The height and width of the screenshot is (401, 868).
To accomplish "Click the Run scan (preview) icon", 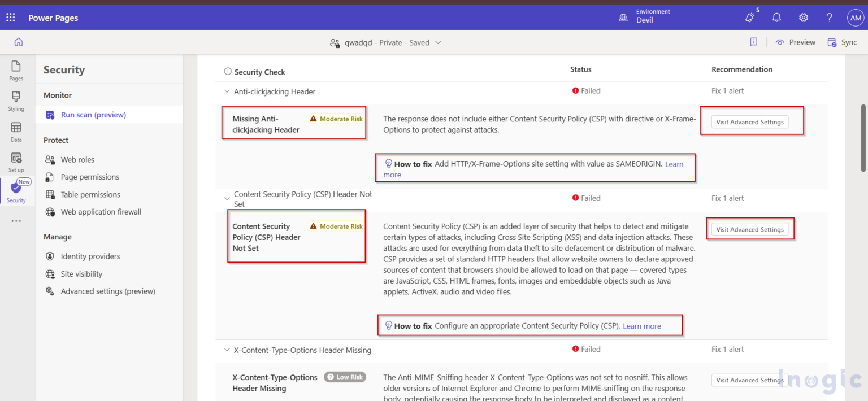I will 50,115.
